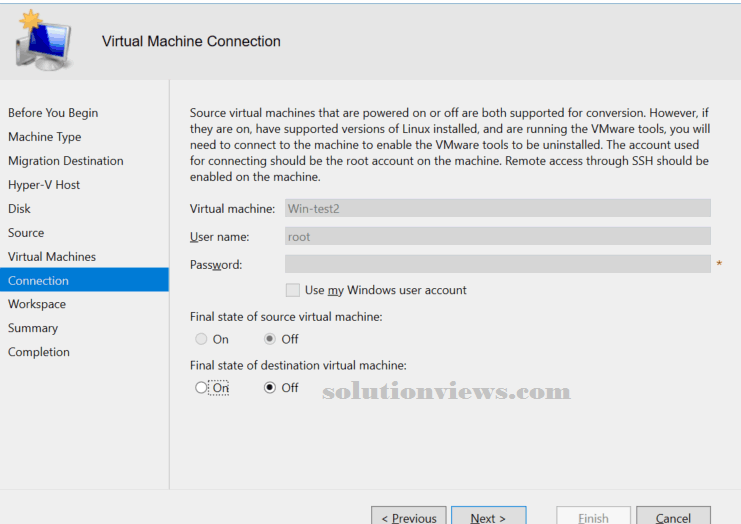Click the Finish button
The width and height of the screenshot is (741, 524).
point(594,516)
